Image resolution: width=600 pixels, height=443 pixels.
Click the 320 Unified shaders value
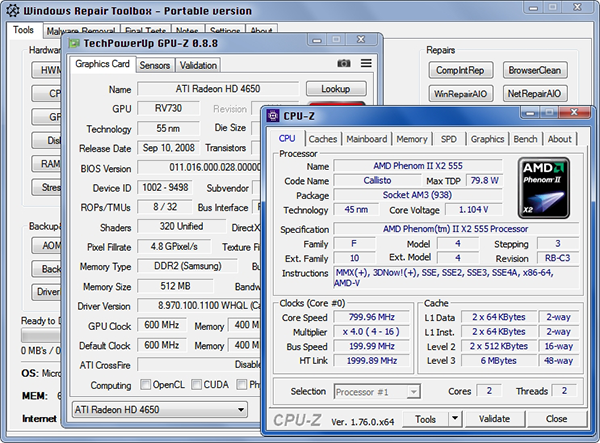[x=181, y=226]
